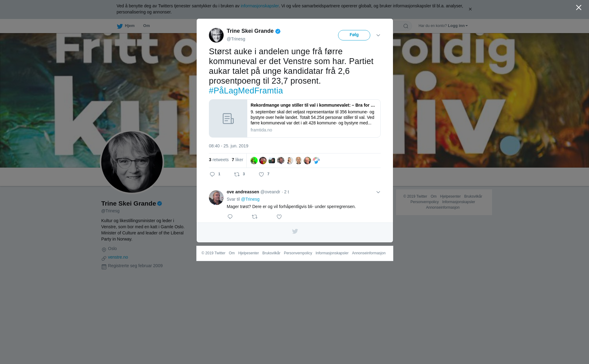This screenshot has width=589, height=364.
Task: Click Twitter bird icon at modal bottom
Action: [x=295, y=231]
